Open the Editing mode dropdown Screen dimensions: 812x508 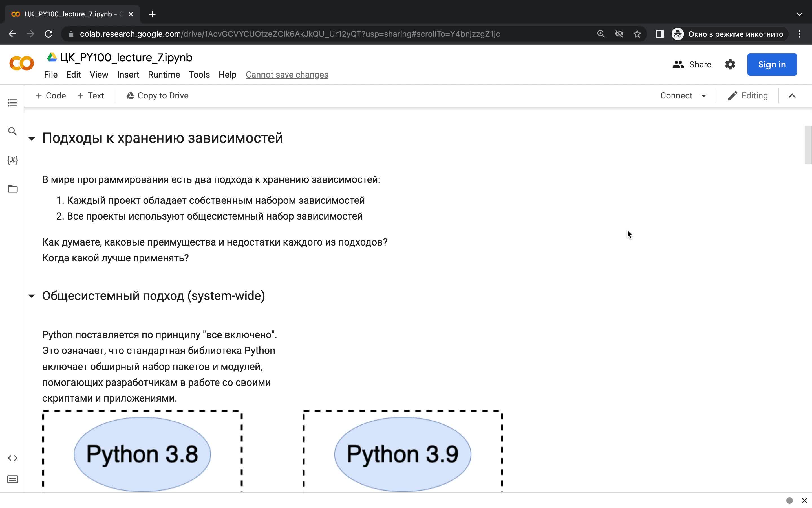pyautogui.click(x=748, y=96)
